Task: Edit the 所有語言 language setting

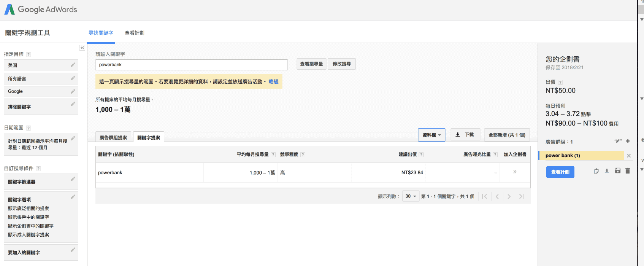Action: coord(73,78)
